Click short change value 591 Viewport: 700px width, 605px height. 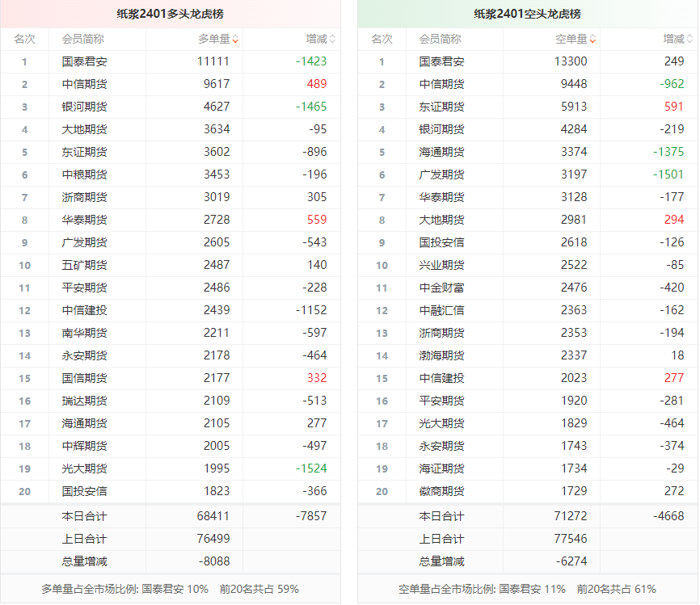674,107
